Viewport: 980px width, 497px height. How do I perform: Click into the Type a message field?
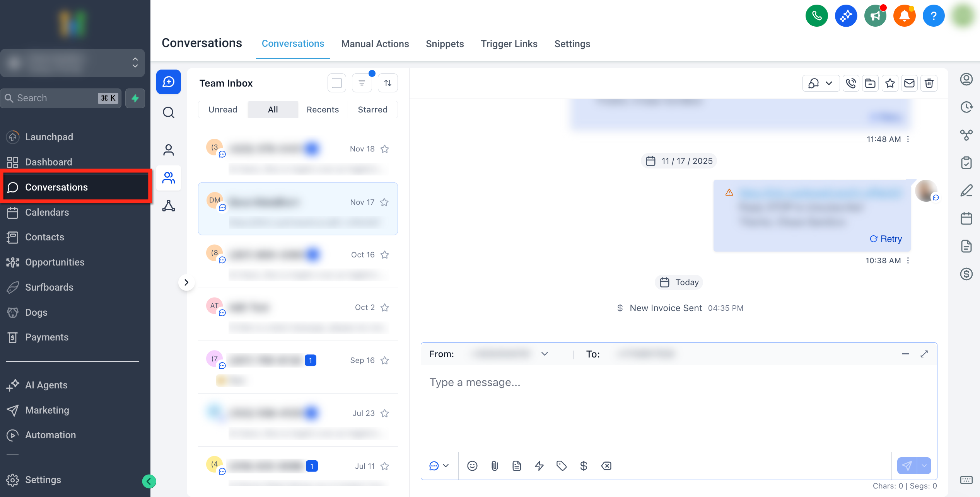679,406
